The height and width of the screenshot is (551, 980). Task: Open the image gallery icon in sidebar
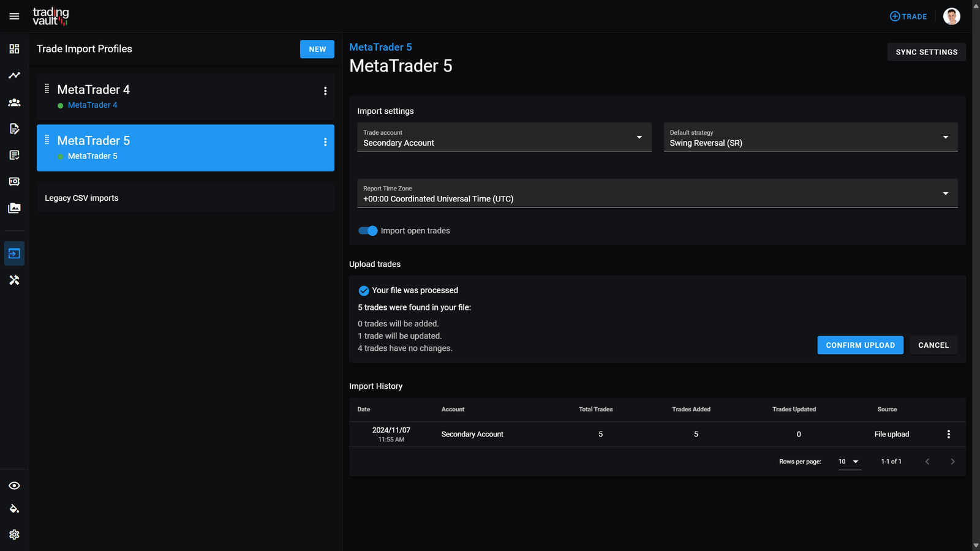click(x=14, y=208)
